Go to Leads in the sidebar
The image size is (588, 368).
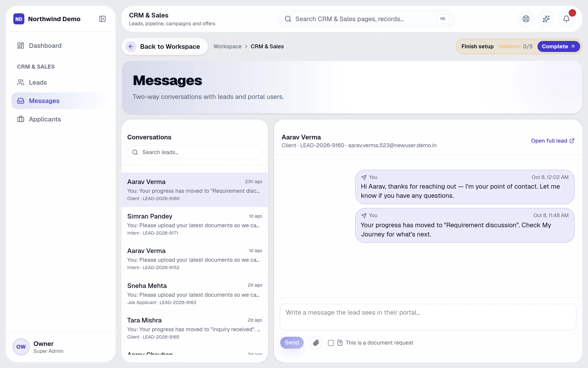point(60,82)
